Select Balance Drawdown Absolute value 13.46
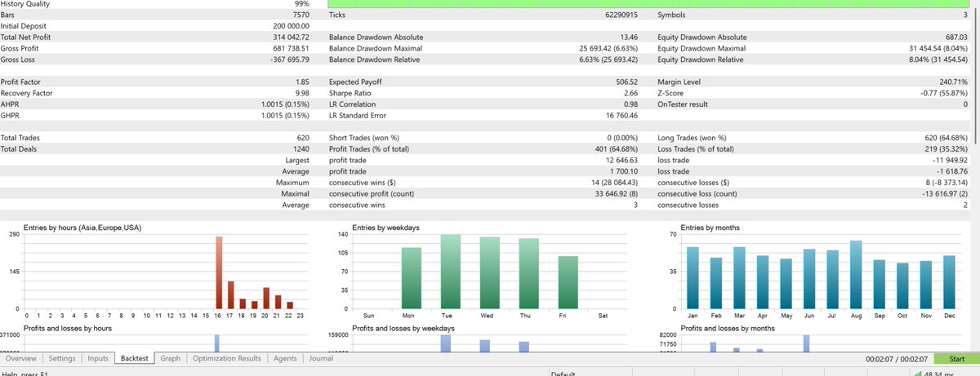980x376 pixels. (630, 38)
